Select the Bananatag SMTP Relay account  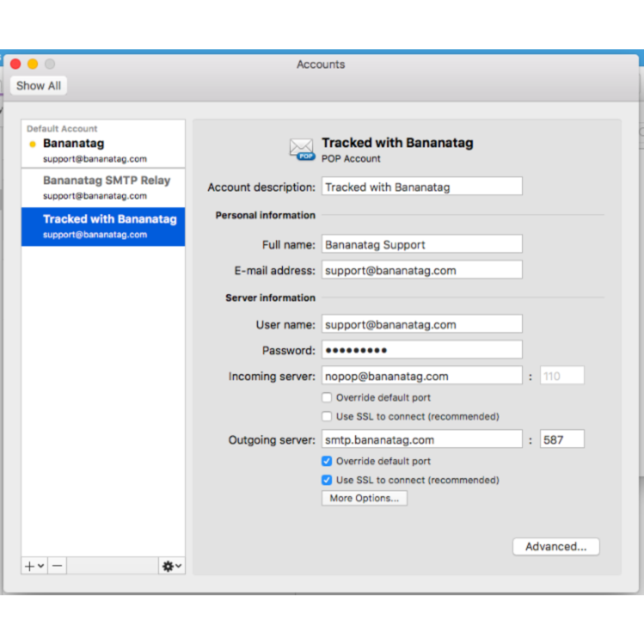tap(103, 188)
